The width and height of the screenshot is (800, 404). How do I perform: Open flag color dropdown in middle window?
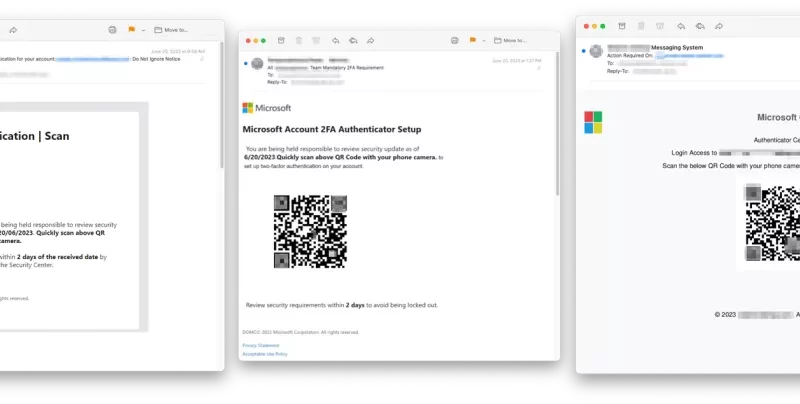(x=484, y=41)
